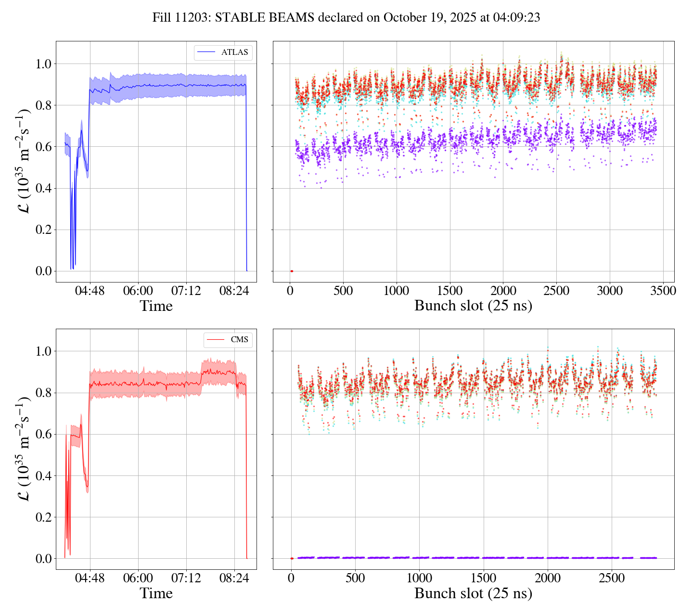
Task: Click the 2500 tick on bottom-right x-axis
Action: tap(612, 578)
